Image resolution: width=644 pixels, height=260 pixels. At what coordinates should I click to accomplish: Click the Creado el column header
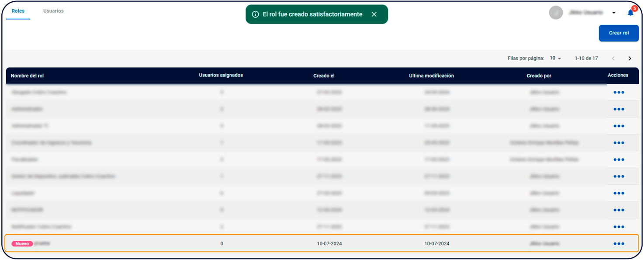tap(324, 76)
